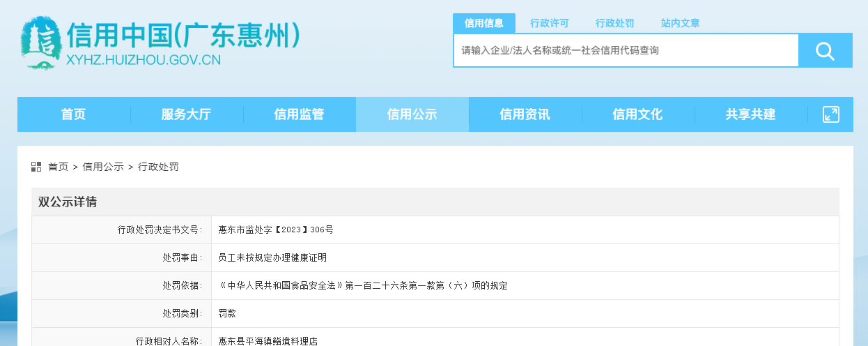Open 信用公示 in the main navigation

[x=412, y=114]
